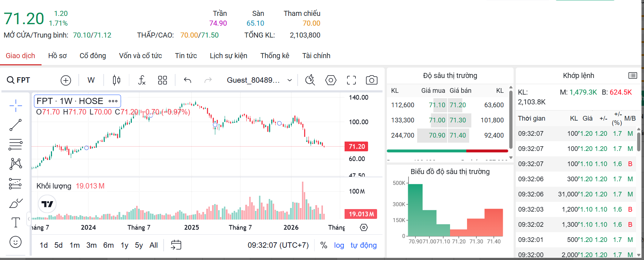Click the buy/sell ratio bar in market depth

pyautogui.click(x=448, y=151)
